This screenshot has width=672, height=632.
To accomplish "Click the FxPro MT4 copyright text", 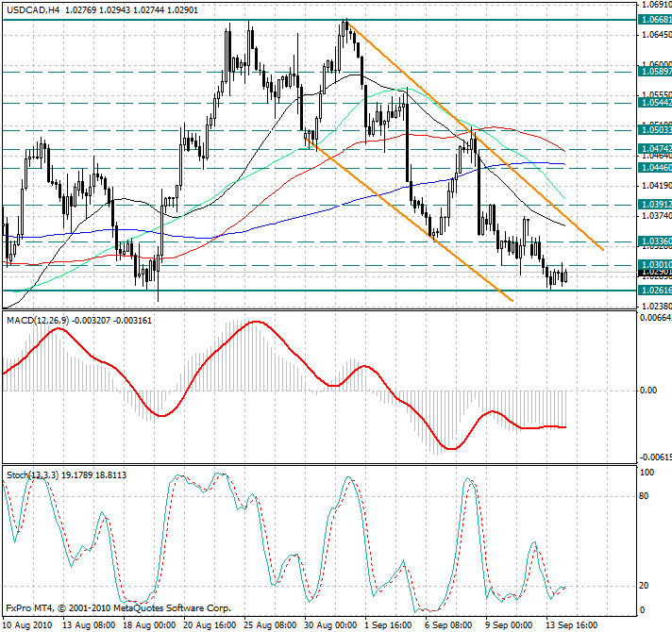I will 118,608.
